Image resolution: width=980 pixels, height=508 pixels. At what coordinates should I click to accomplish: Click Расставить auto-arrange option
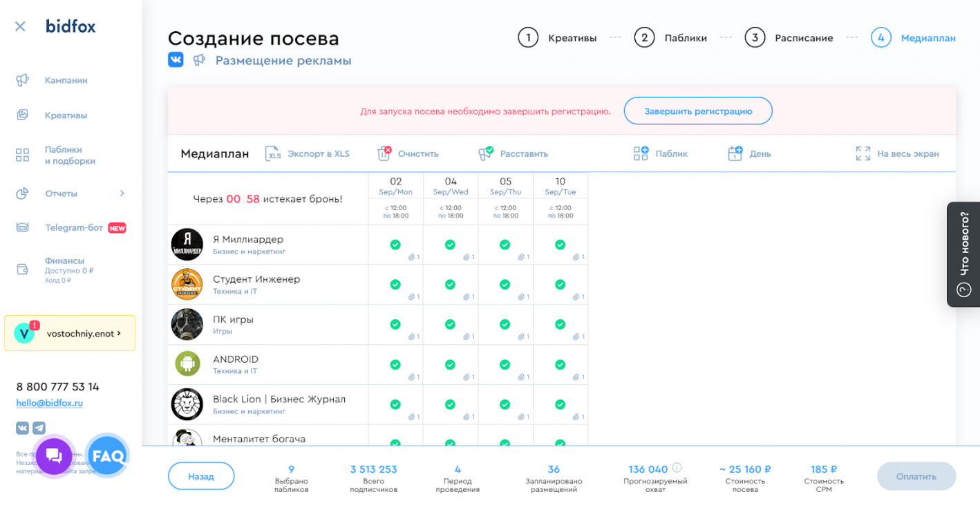click(513, 153)
